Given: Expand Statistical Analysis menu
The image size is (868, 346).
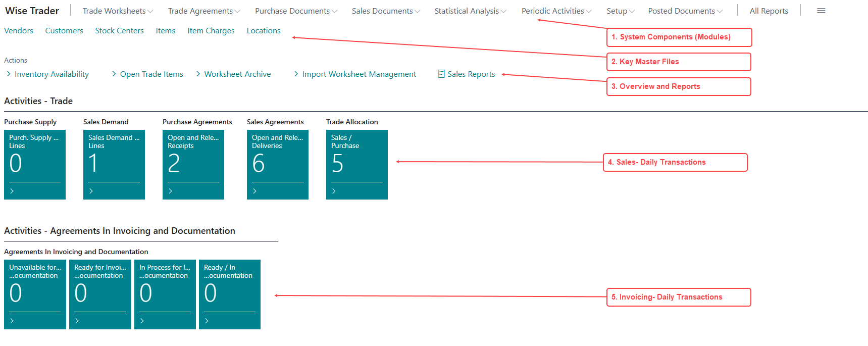Looking at the screenshot, I should [x=470, y=11].
